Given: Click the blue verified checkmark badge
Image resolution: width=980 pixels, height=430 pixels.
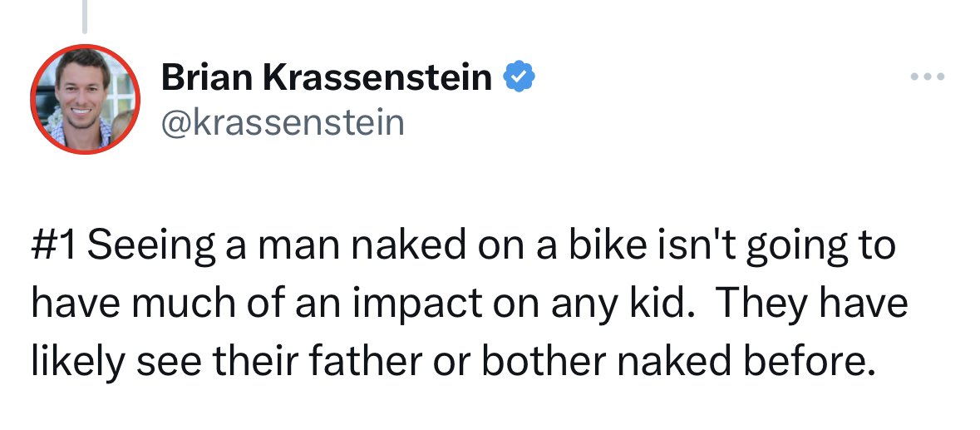Looking at the screenshot, I should [x=520, y=77].
